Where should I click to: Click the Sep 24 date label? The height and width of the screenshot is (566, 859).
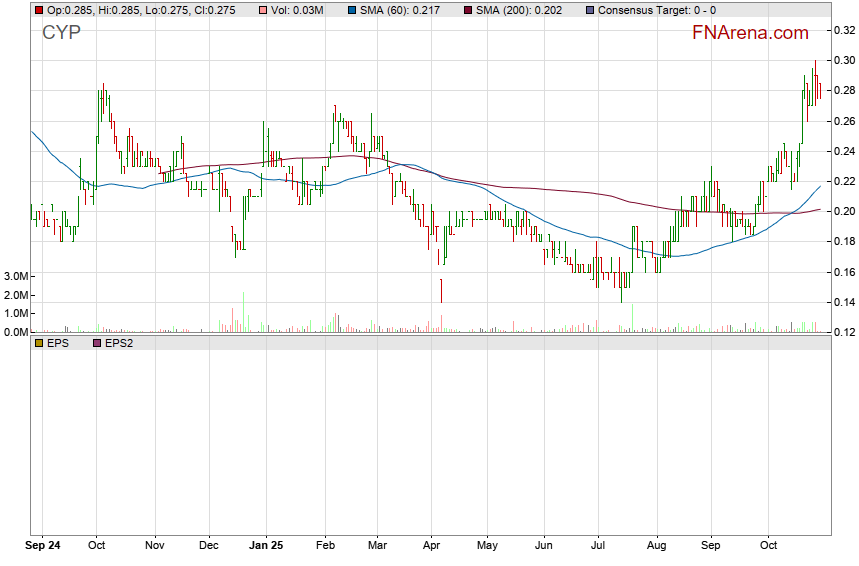pyautogui.click(x=43, y=547)
